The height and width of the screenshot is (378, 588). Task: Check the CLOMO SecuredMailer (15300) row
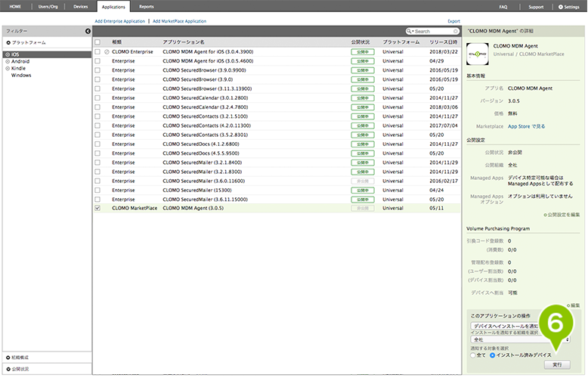pos(97,190)
